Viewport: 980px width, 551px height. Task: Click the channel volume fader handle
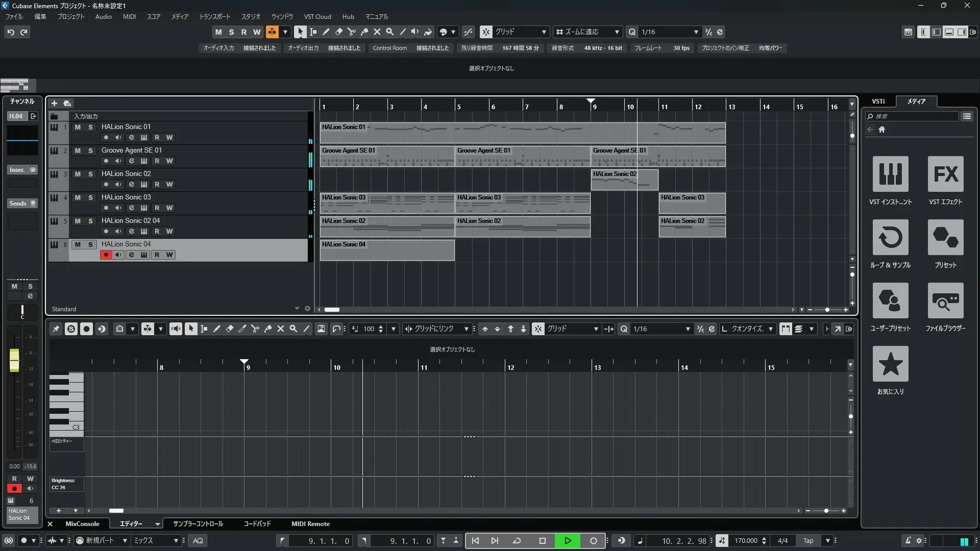click(14, 360)
